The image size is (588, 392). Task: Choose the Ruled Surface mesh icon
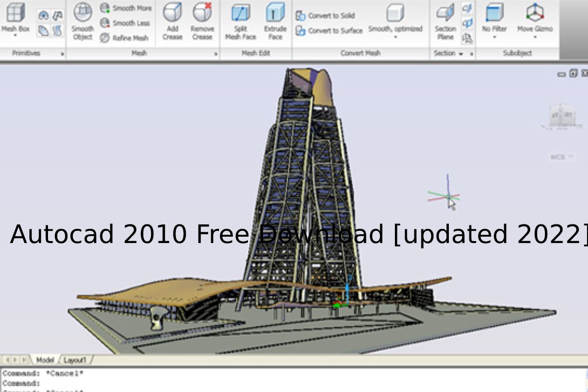tap(44, 30)
